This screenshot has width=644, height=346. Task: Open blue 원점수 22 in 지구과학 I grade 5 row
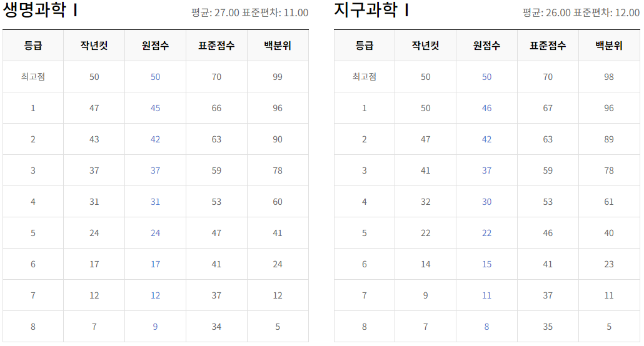(x=486, y=233)
